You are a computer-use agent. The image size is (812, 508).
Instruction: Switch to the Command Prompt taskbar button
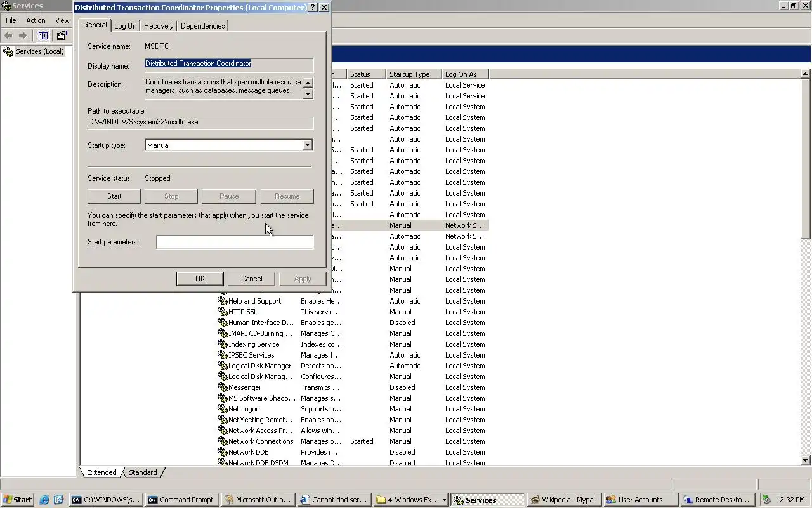pos(181,500)
